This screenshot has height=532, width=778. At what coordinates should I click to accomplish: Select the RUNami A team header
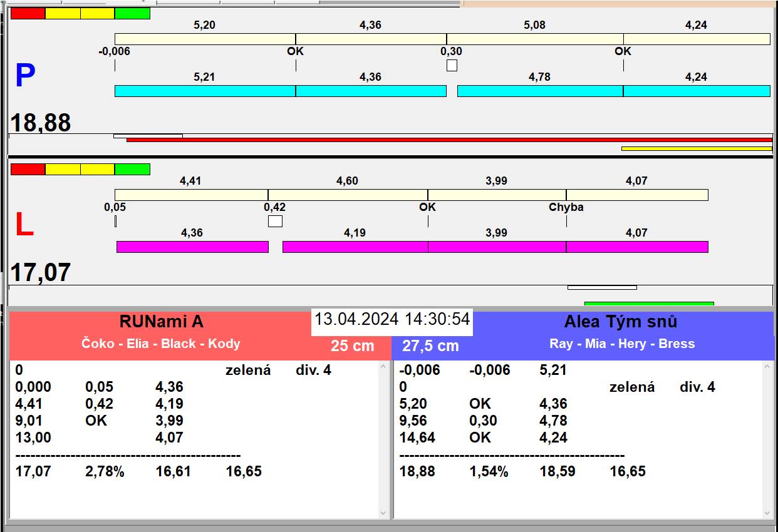162,322
